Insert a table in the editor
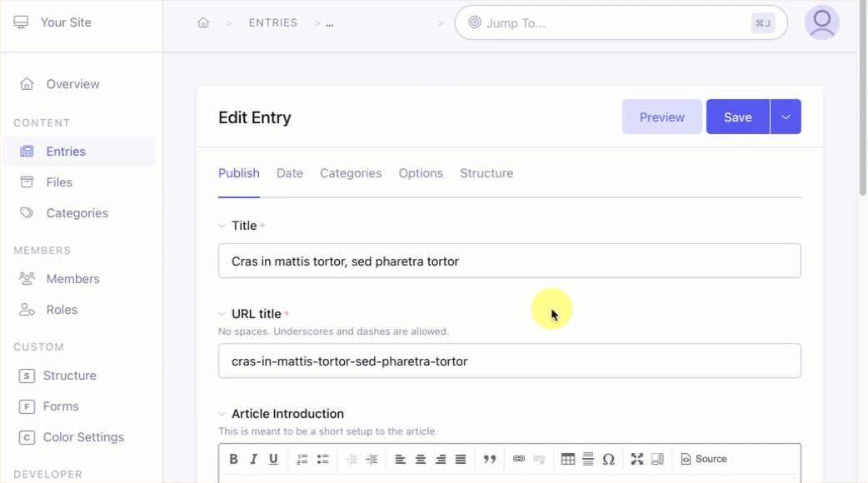868x483 pixels. pyautogui.click(x=568, y=459)
